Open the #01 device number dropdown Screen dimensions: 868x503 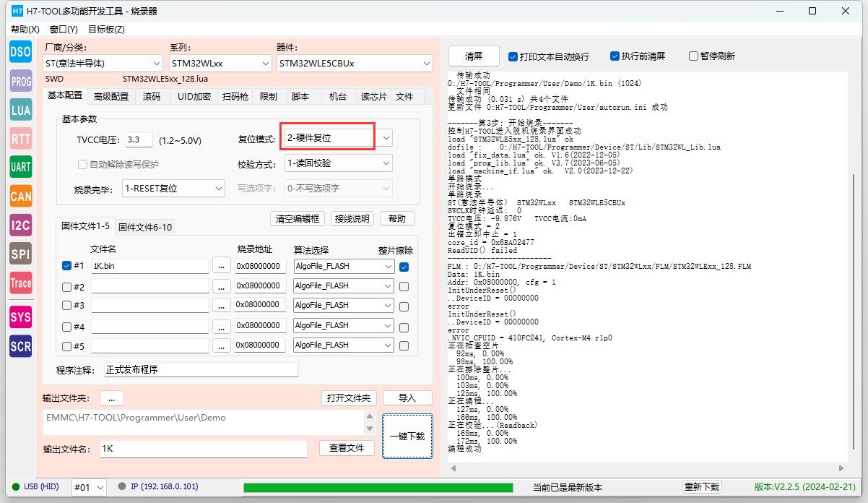coord(89,488)
